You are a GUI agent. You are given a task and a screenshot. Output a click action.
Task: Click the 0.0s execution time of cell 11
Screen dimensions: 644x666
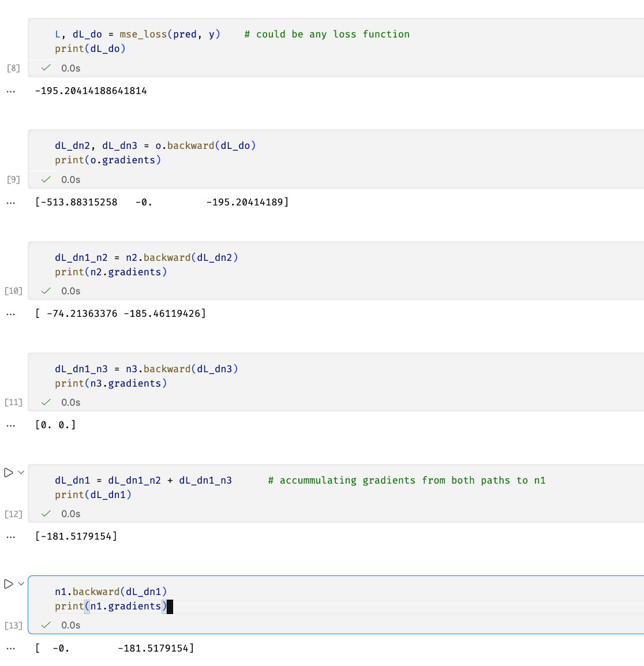click(x=70, y=402)
